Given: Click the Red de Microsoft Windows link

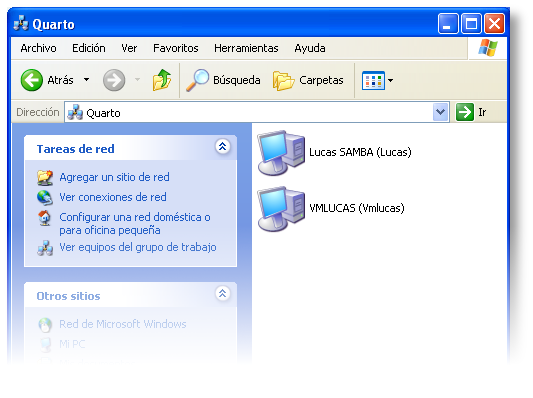Looking at the screenshot, I should (x=123, y=324).
